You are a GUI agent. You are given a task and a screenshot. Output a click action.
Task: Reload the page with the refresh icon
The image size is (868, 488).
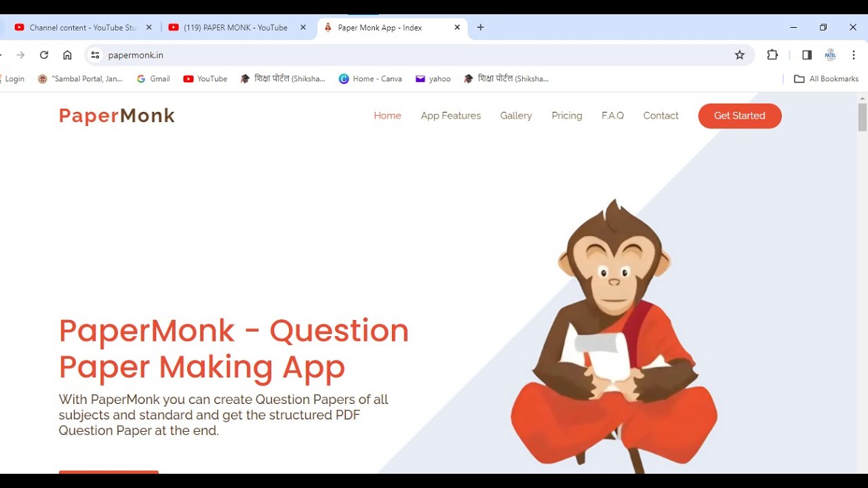[x=44, y=55]
